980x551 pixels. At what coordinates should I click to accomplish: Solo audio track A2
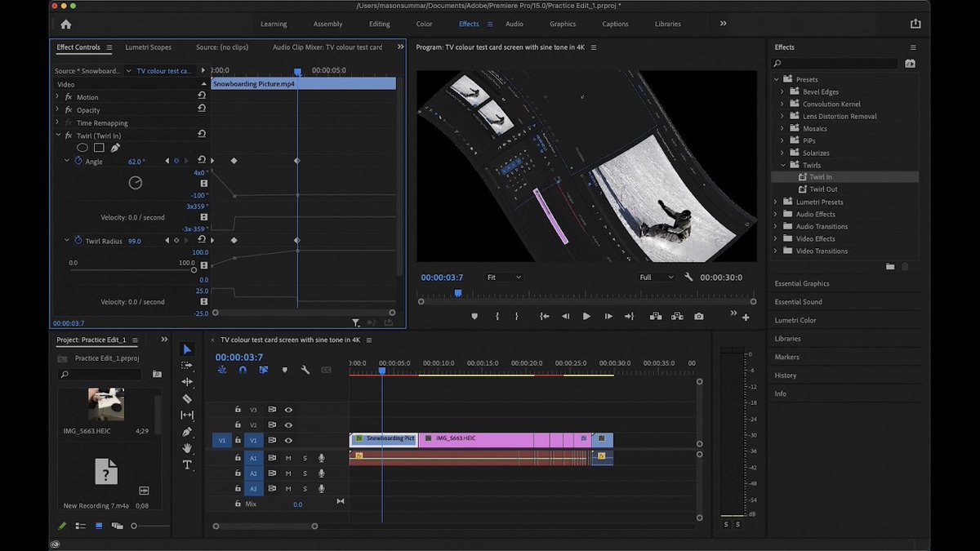305,473
